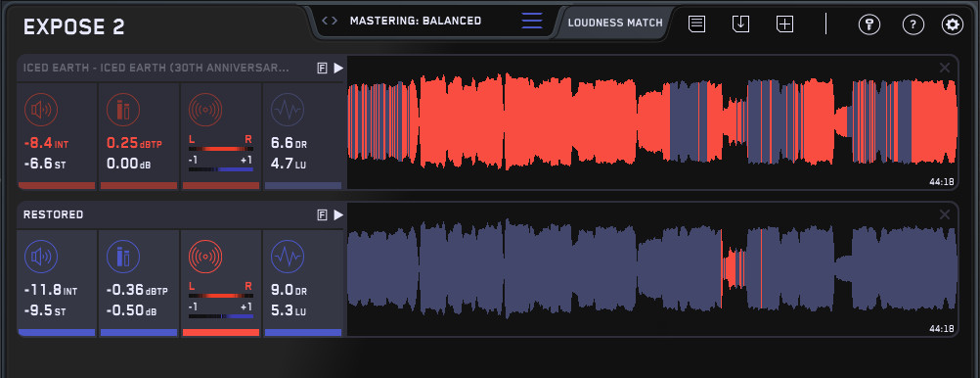Select the dynamic range waveform icon on Restored track
The image size is (980, 378).
point(288,257)
